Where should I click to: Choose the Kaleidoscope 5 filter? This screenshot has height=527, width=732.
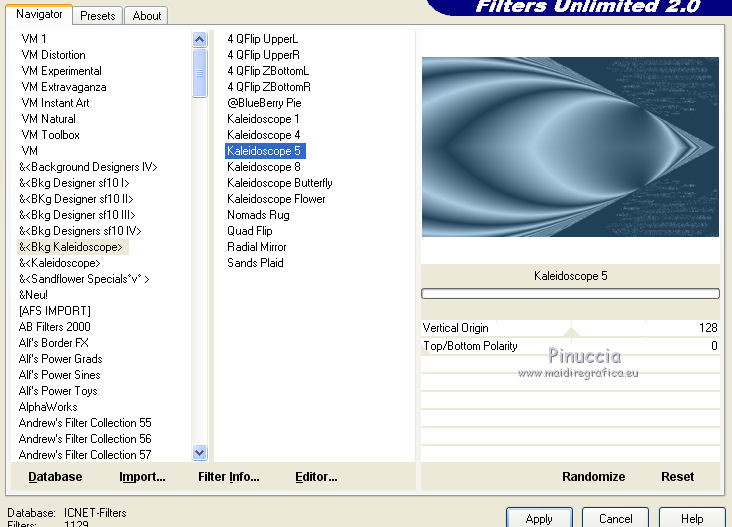(265, 151)
